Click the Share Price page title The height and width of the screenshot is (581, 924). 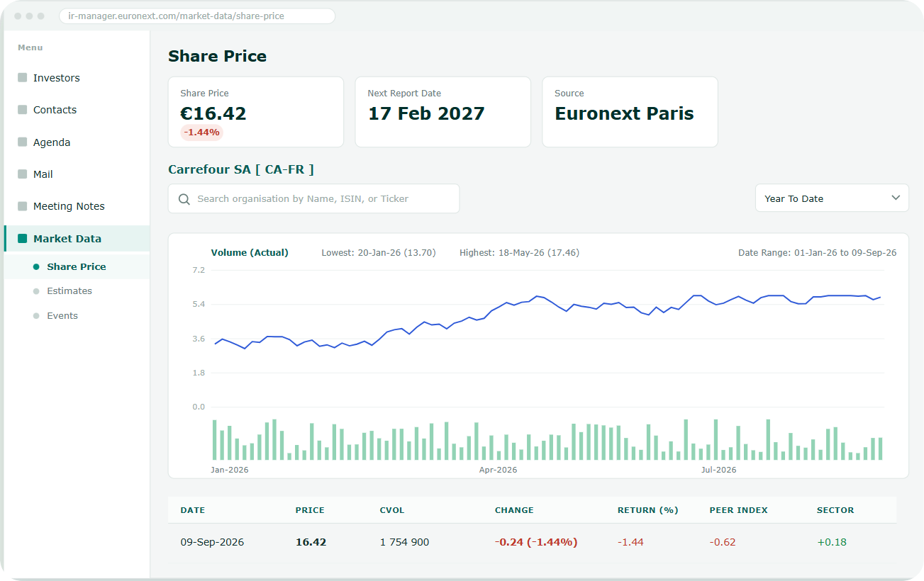click(x=217, y=57)
